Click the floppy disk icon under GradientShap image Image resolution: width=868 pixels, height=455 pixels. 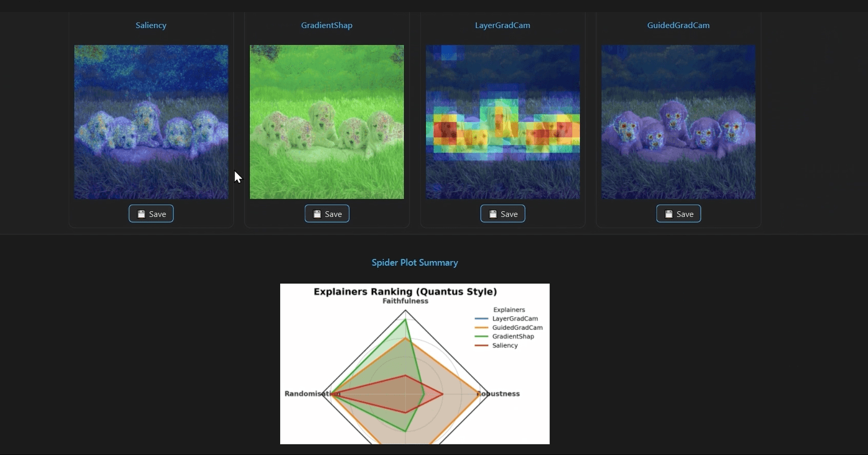317,214
